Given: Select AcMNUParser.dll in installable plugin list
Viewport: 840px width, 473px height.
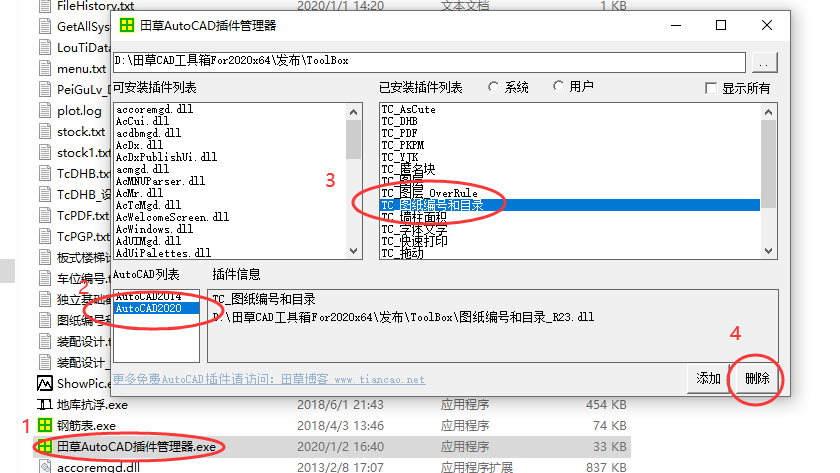Looking at the screenshot, I should 161,181.
